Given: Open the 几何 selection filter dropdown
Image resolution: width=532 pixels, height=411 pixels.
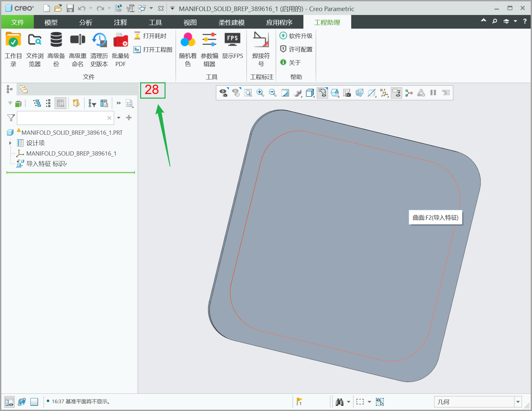Looking at the screenshot, I should pos(518,402).
